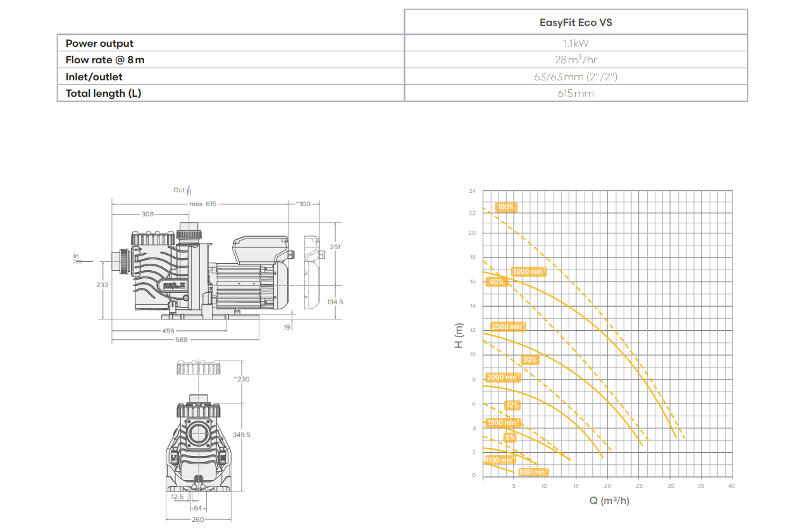This screenshot has height=532, width=811.
Task: Click the 308 dimension
Action: pos(147,214)
